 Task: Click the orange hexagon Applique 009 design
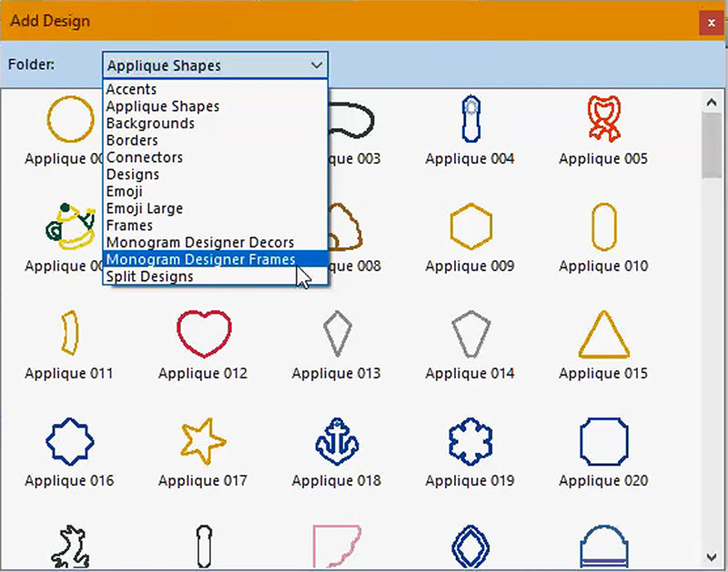[x=470, y=226]
